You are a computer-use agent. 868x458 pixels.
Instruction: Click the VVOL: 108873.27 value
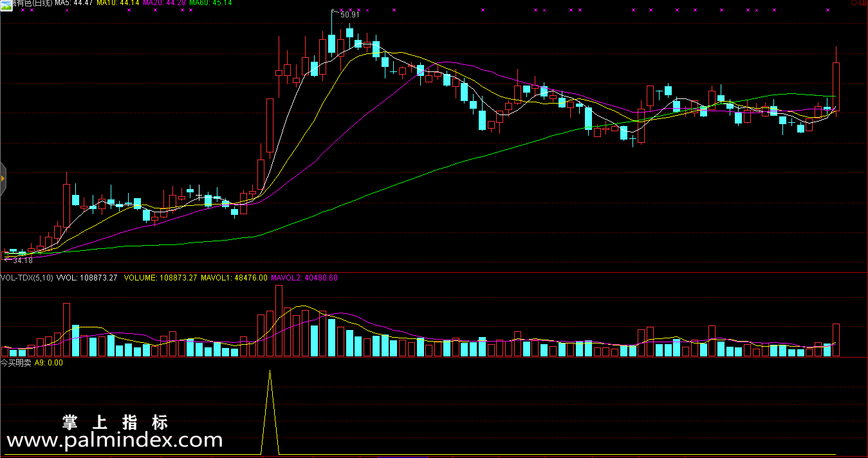87,278
